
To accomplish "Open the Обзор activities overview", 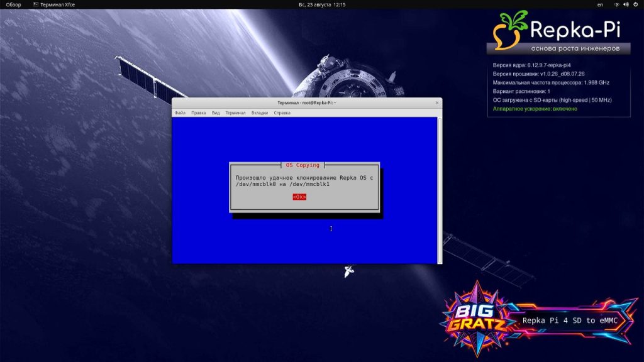I will click(x=14, y=4).
